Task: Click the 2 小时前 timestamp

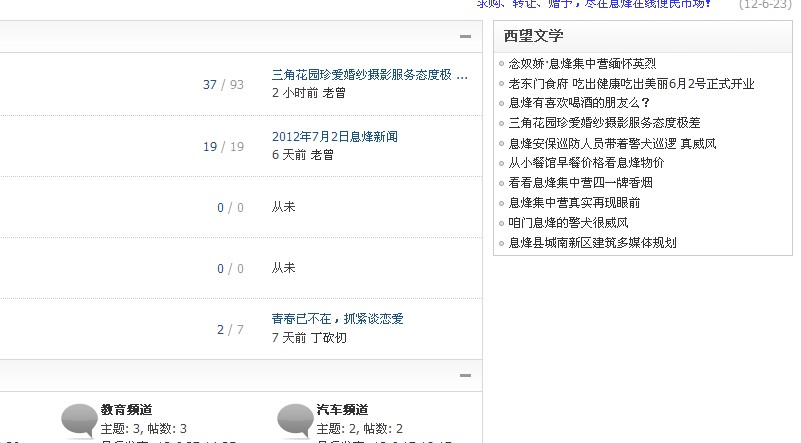Action: [295, 93]
